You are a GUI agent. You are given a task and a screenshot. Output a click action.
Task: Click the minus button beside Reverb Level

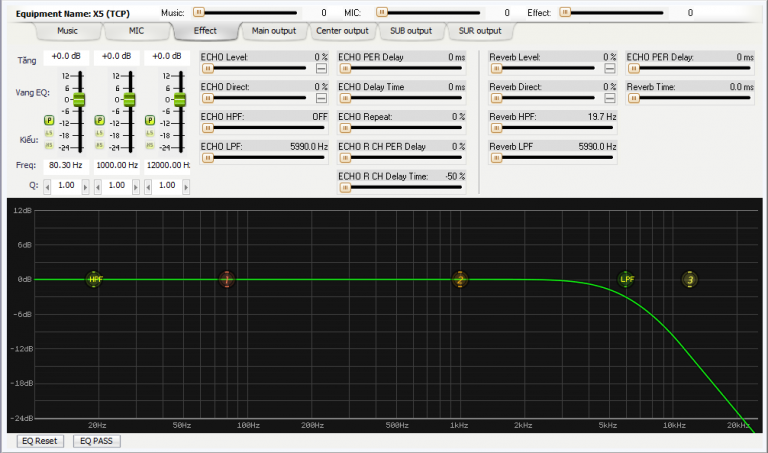[610, 68]
